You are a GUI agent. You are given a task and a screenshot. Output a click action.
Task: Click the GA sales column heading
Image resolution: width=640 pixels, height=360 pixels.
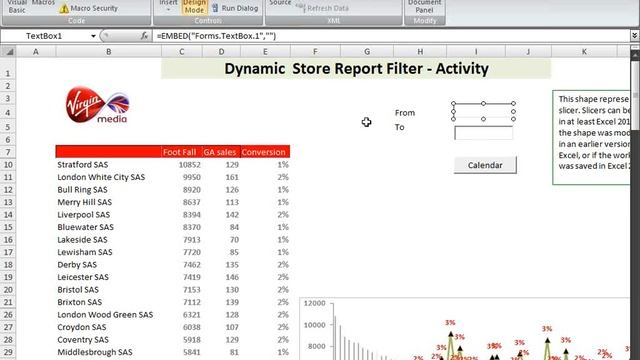(x=220, y=152)
